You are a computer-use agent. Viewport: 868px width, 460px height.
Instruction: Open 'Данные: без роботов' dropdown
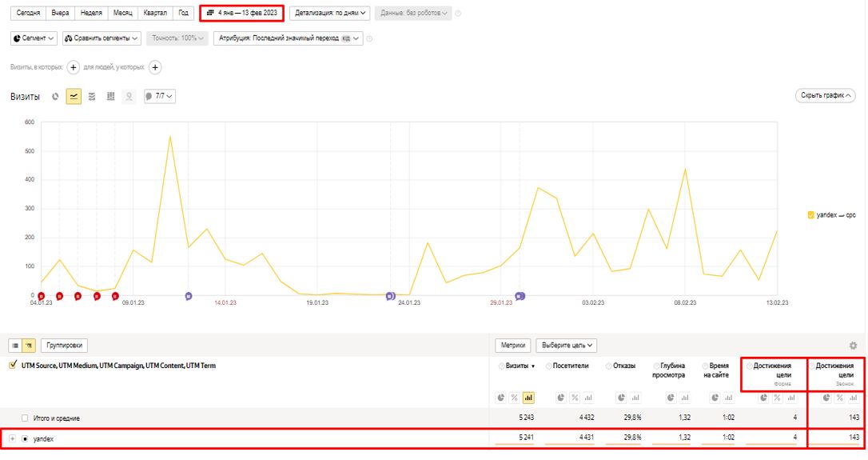coord(413,13)
